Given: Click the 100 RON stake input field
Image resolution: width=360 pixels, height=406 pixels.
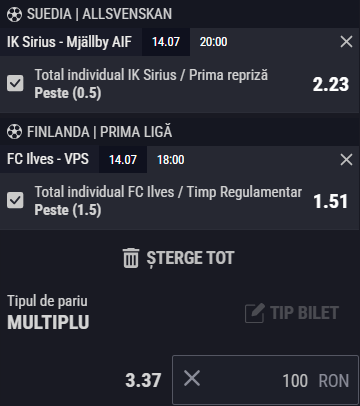Looking at the screenshot, I should (265, 380).
